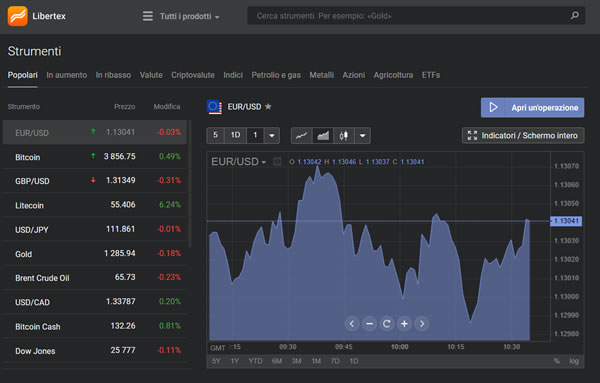Switch to In aumento tab

[67, 75]
